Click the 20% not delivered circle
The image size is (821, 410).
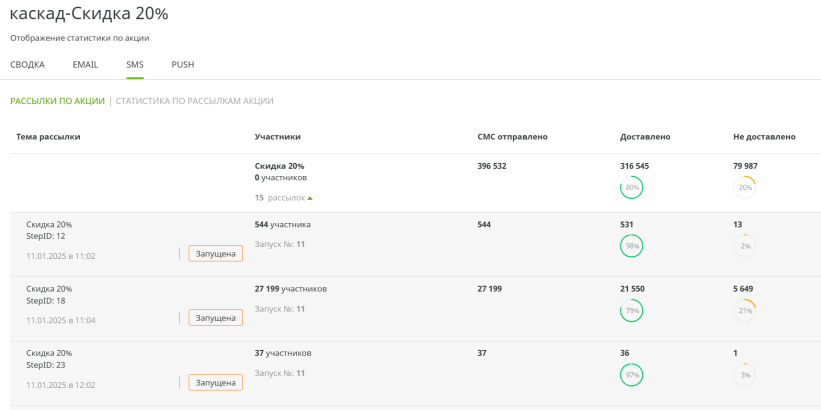pyautogui.click(x=744, y=187)
